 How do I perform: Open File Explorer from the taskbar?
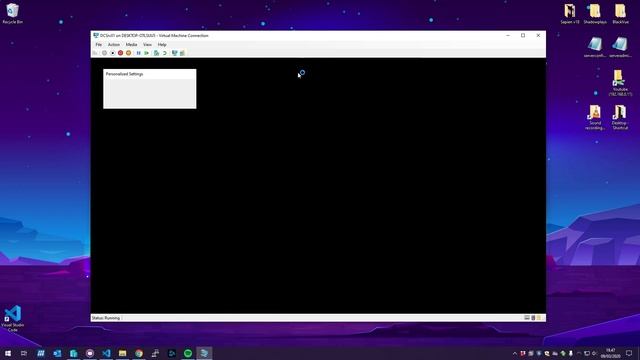click(122, 353)
